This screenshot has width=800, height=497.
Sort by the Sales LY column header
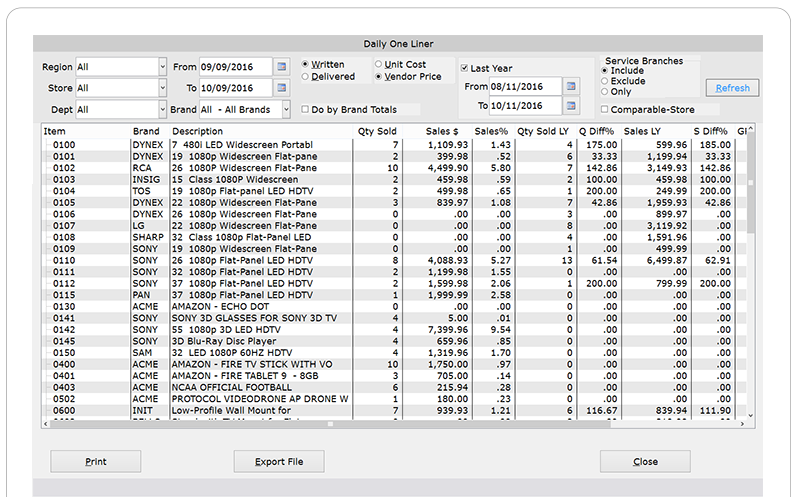click(x=642, y=131)
